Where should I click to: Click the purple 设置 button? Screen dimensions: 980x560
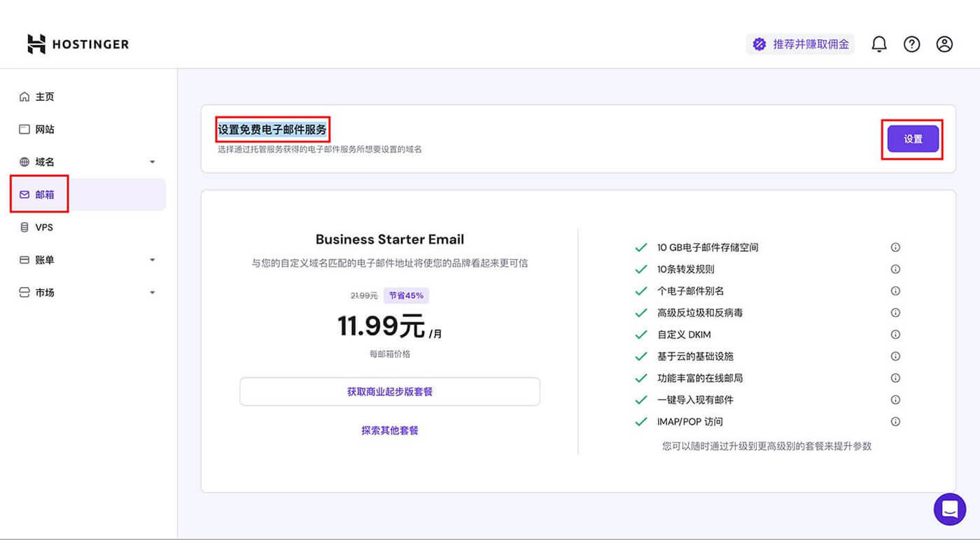(x=913, y=139)
